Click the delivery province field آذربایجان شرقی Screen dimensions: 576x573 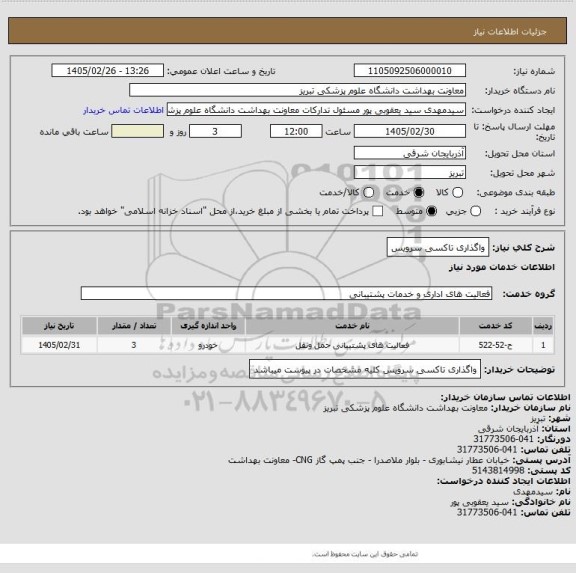click(x=410, y=153)
